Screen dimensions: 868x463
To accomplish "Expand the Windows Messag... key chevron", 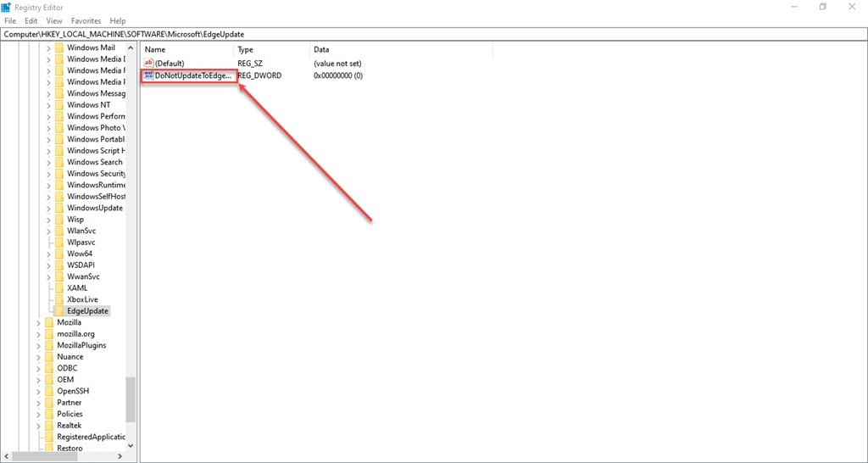I will point(48,93).
